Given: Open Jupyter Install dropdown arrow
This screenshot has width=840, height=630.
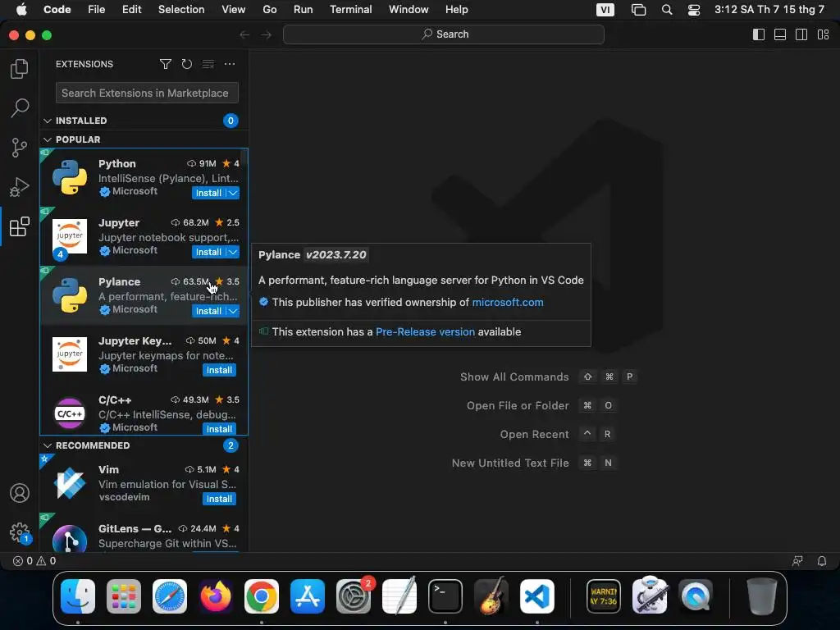Looking at the screenshot, I should 233,253.
